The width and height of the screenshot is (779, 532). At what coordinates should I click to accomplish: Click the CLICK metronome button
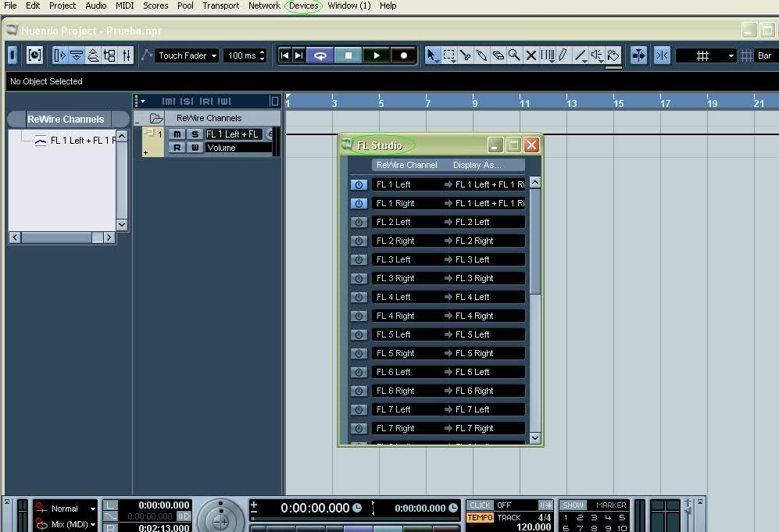pos(480,505)
